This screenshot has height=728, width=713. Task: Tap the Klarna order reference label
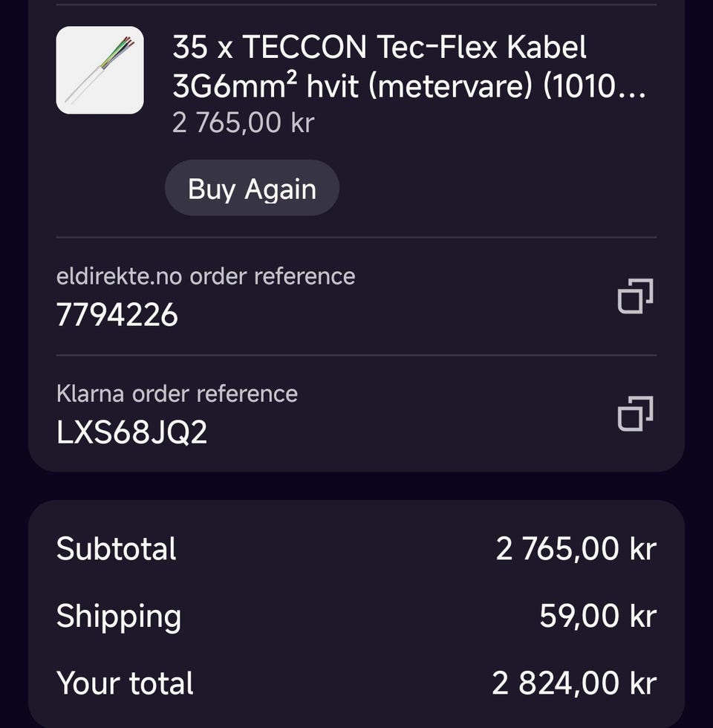pyautogui.click(x=177, y=394)
